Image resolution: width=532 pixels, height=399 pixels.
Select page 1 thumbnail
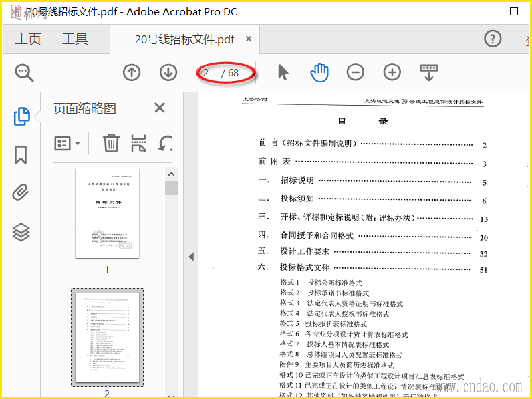[x=107, y=213]
